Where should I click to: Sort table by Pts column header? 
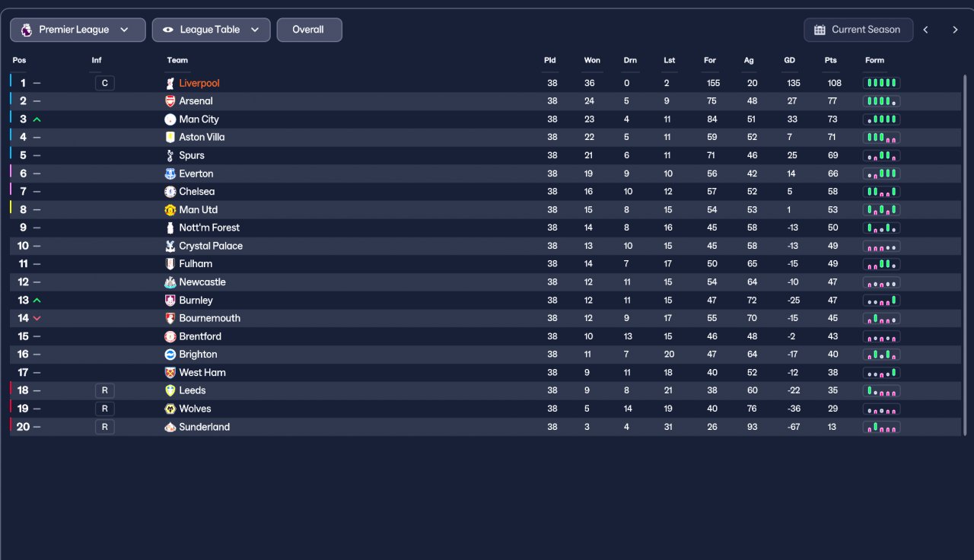point(830,60)
